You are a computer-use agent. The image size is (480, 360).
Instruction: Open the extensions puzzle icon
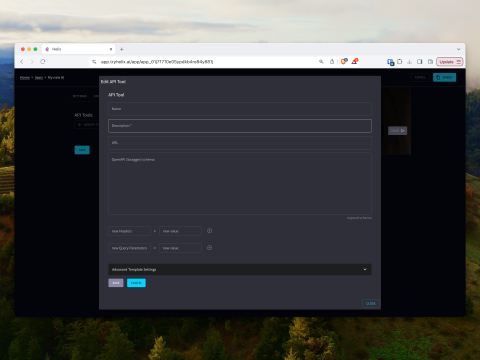click(400, 62)
